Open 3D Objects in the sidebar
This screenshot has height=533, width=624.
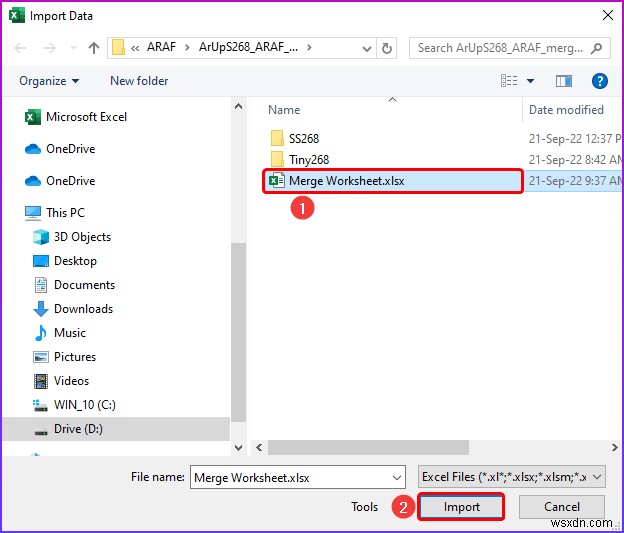click(72, 237)
